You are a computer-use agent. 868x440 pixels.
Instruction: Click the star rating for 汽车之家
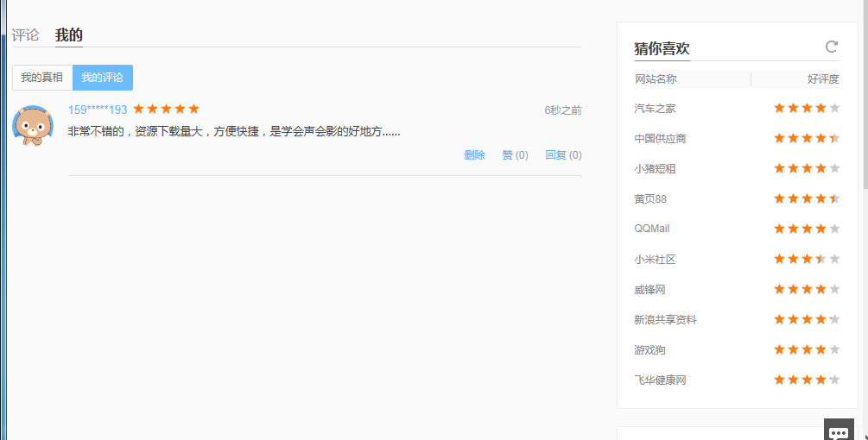[x=806, y=109]
